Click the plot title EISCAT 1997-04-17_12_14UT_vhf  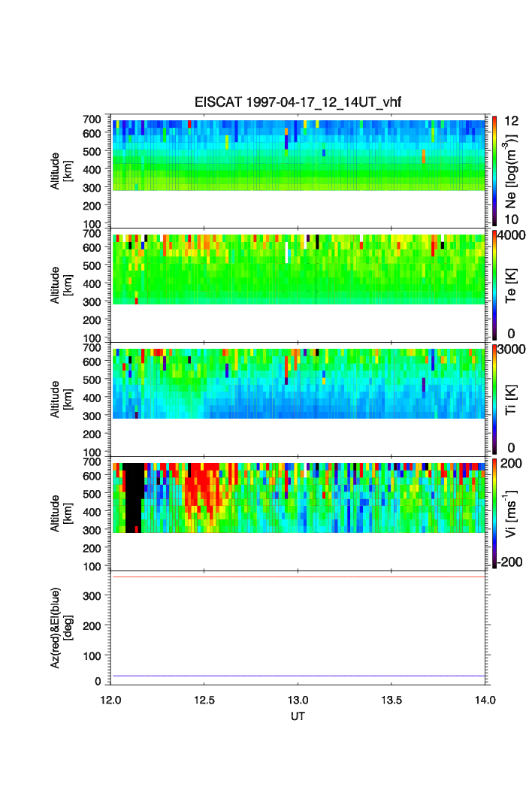(298, 102)
